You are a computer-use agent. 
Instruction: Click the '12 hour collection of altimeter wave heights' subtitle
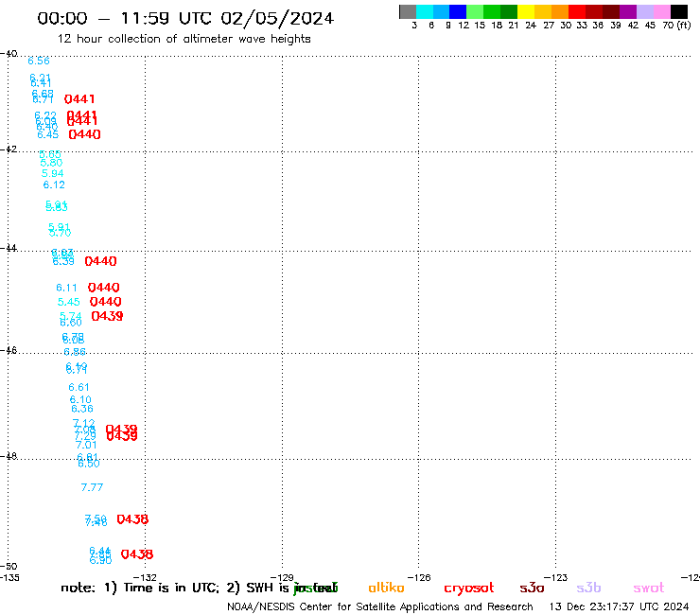pos(184,39)
